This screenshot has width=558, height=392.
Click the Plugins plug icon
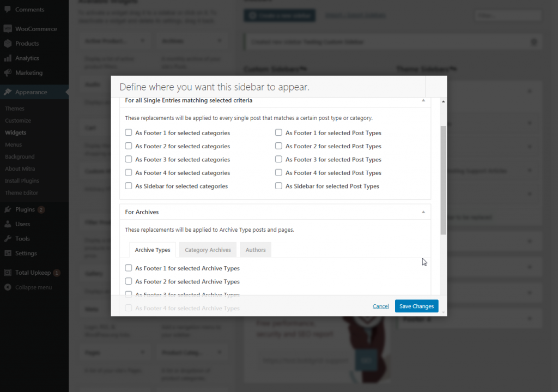coord(8,209)
